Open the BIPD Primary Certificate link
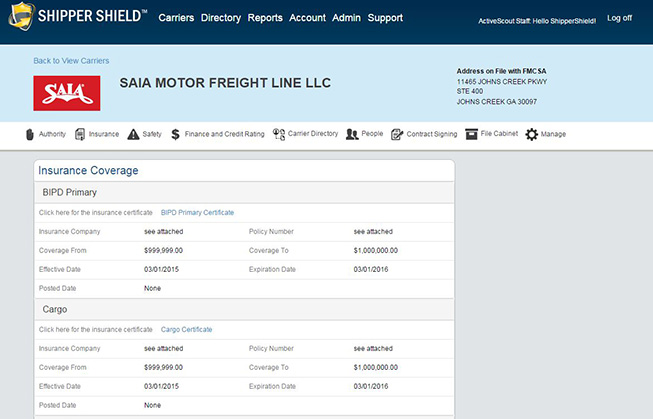 197,213
